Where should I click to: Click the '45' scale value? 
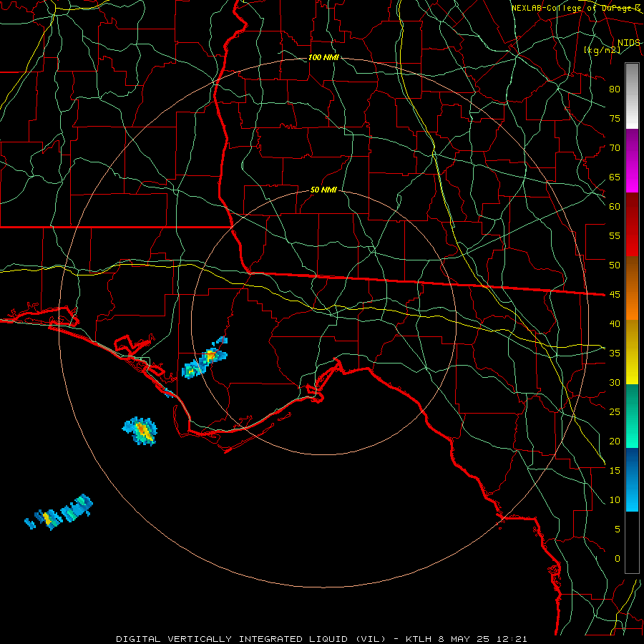[x=615, y=295]
